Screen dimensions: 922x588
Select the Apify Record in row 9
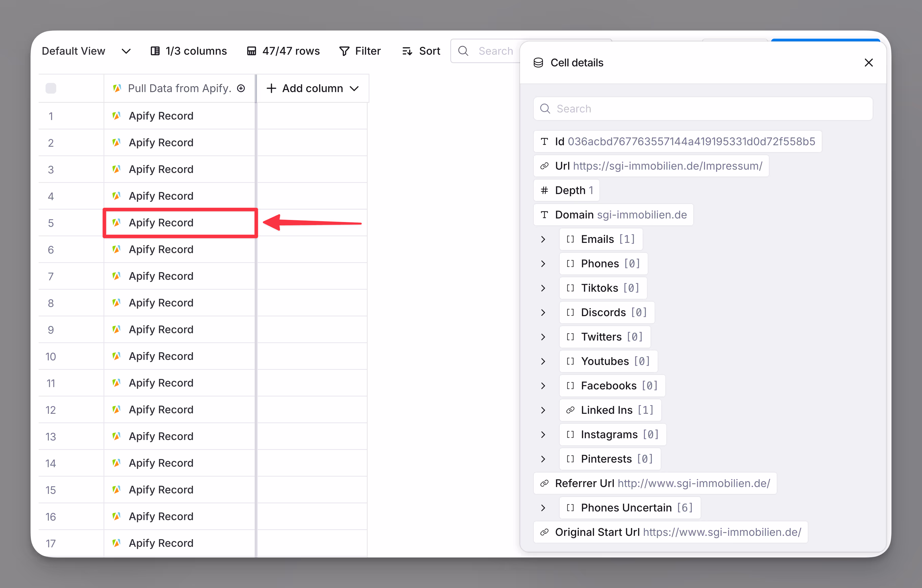coord(161,330)
